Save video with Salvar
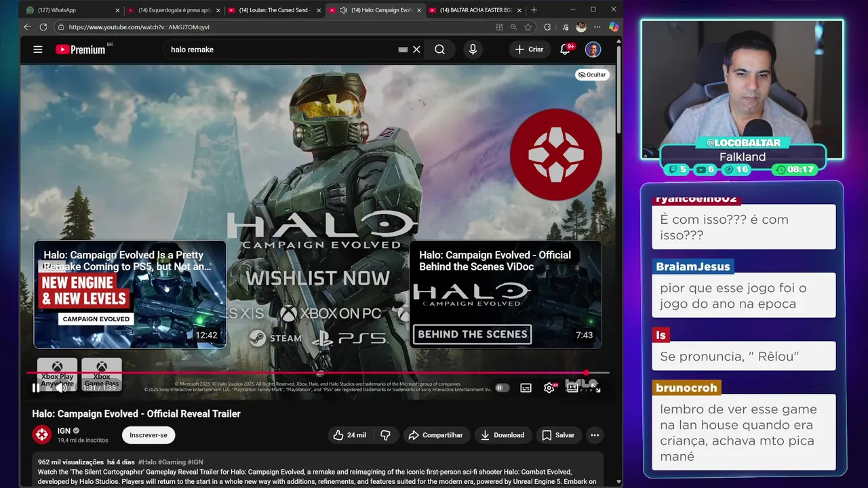The image size is (868, 488). click(558, 435)
